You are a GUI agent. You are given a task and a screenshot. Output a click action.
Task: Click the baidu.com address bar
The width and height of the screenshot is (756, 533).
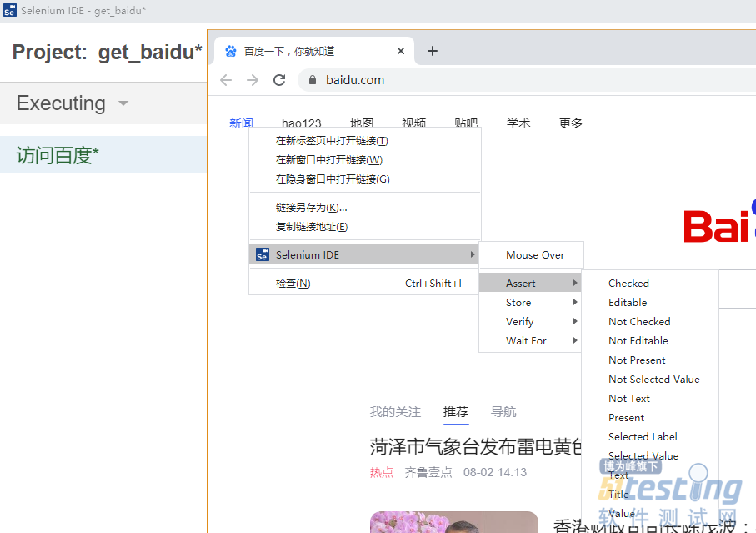tap(527, 80)
